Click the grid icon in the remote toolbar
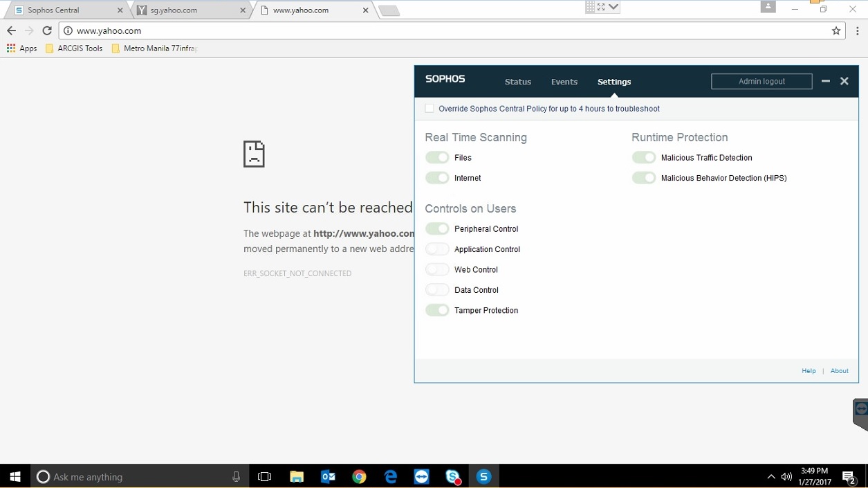This screenshot has height=488, width=868. 590,7
